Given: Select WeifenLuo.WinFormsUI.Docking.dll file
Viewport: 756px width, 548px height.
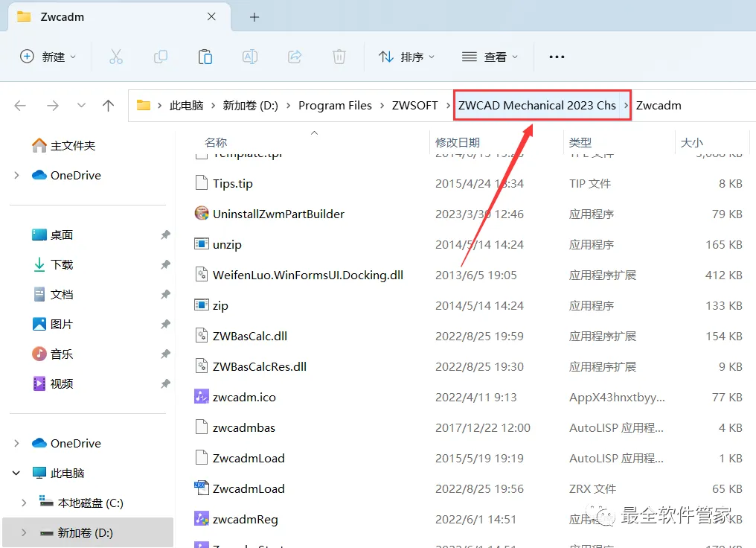Looking at the screenshot, I should tap(307, 275).
